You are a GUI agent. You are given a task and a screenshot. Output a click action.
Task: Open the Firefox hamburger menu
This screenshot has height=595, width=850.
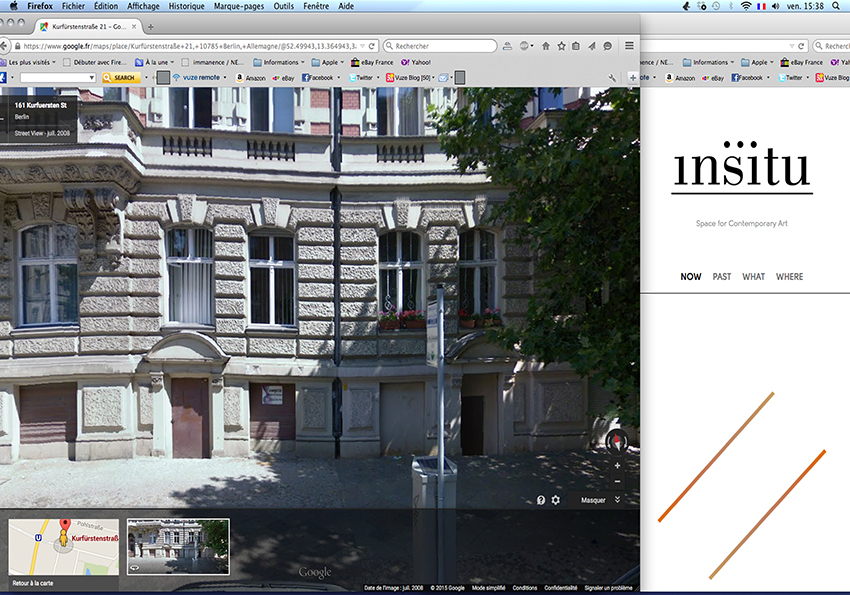629,46
